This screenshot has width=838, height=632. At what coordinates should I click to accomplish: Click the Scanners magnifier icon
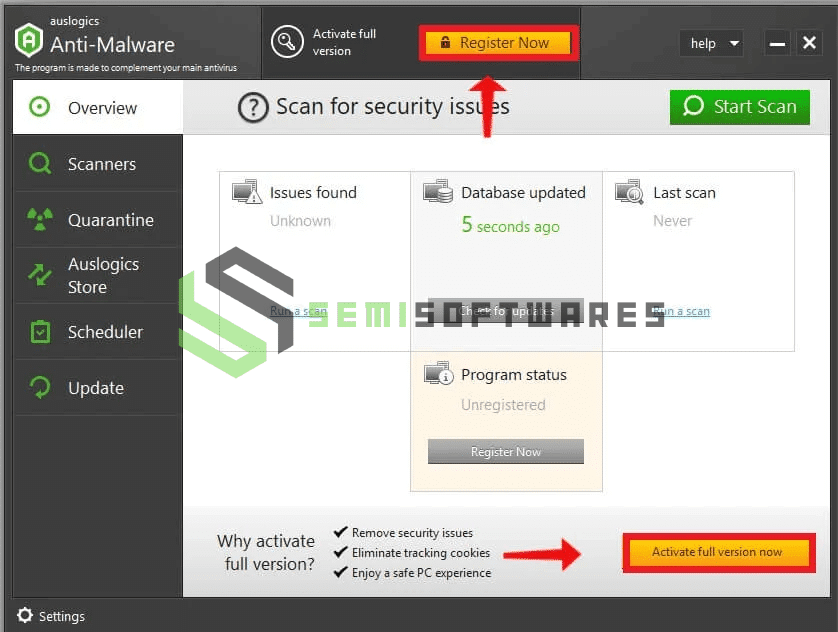coord(40,163)
